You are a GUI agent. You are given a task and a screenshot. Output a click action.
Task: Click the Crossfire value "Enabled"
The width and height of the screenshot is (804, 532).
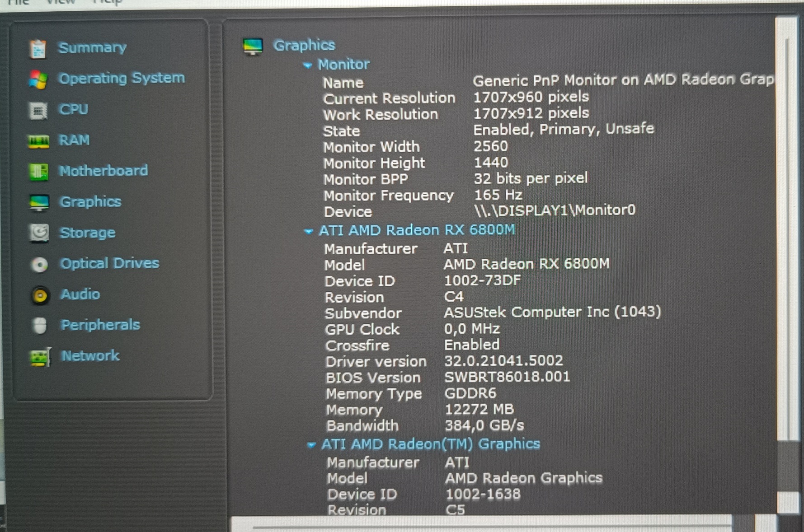click(x=472, y=345)
